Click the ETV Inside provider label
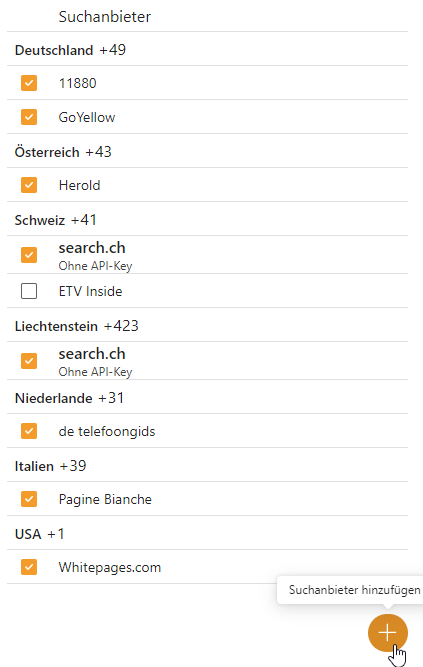 (x=90, y=291)
